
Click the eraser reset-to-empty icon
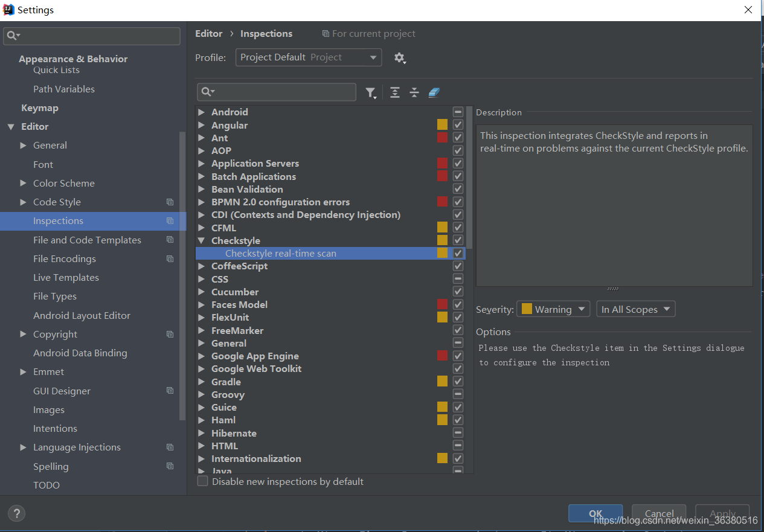click(434, 92)
